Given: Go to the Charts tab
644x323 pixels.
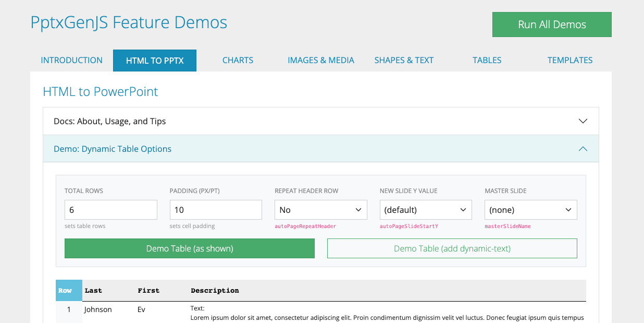Looking at the screenshot, I should (238, 60).
